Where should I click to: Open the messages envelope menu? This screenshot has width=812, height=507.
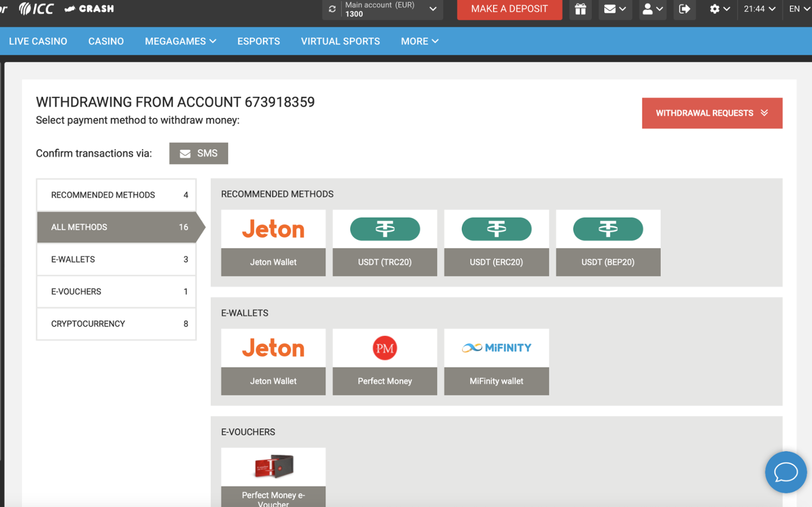coord(615,9)
